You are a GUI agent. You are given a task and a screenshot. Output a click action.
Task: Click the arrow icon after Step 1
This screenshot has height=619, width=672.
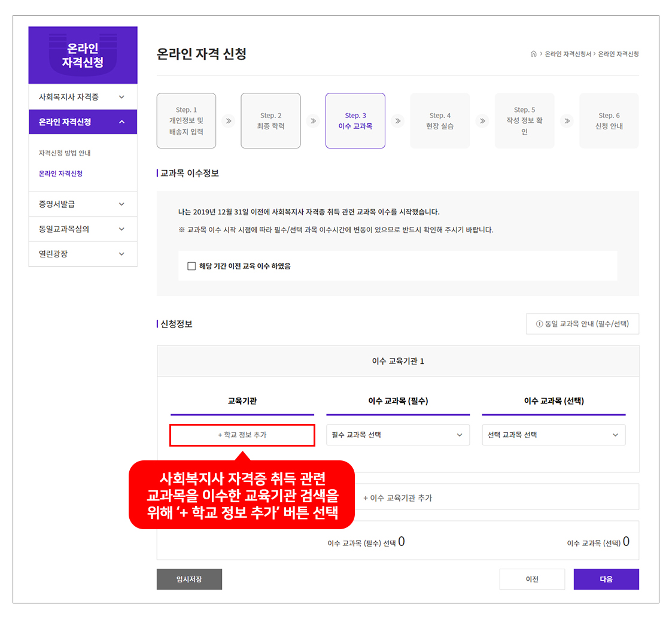228,121
